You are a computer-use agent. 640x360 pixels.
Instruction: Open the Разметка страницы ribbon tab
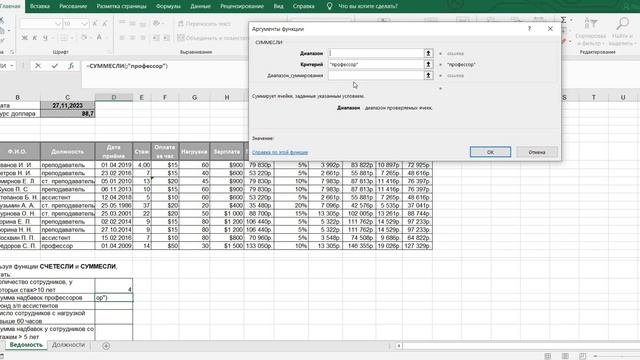(x=121, y=6)
